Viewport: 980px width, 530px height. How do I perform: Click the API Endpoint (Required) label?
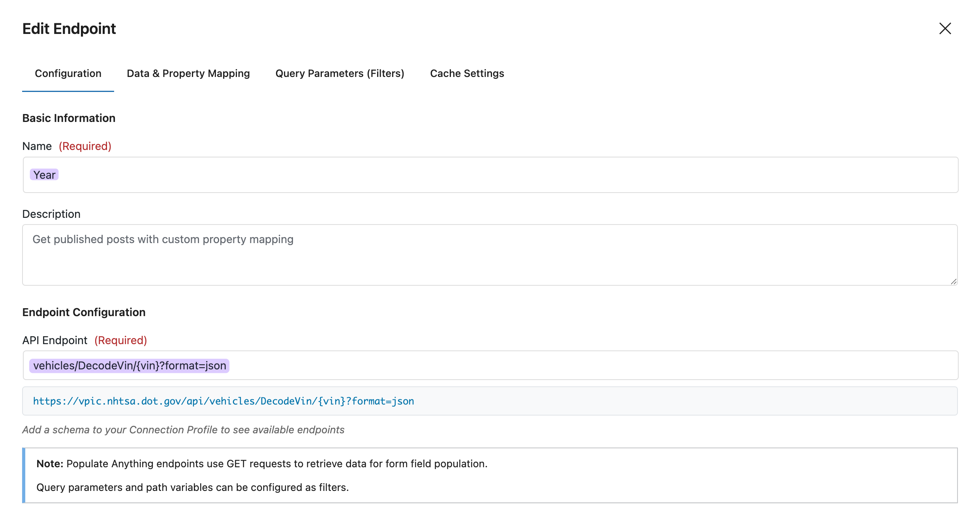84,340
